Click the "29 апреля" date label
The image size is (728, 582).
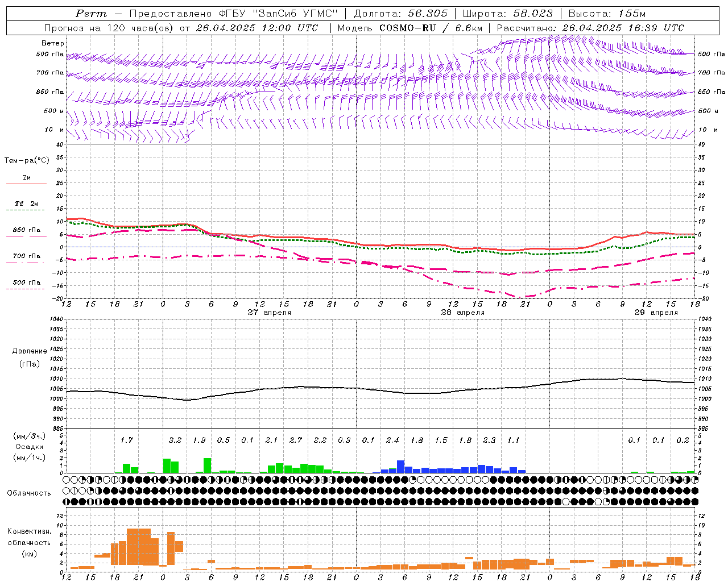click(656, 313)
